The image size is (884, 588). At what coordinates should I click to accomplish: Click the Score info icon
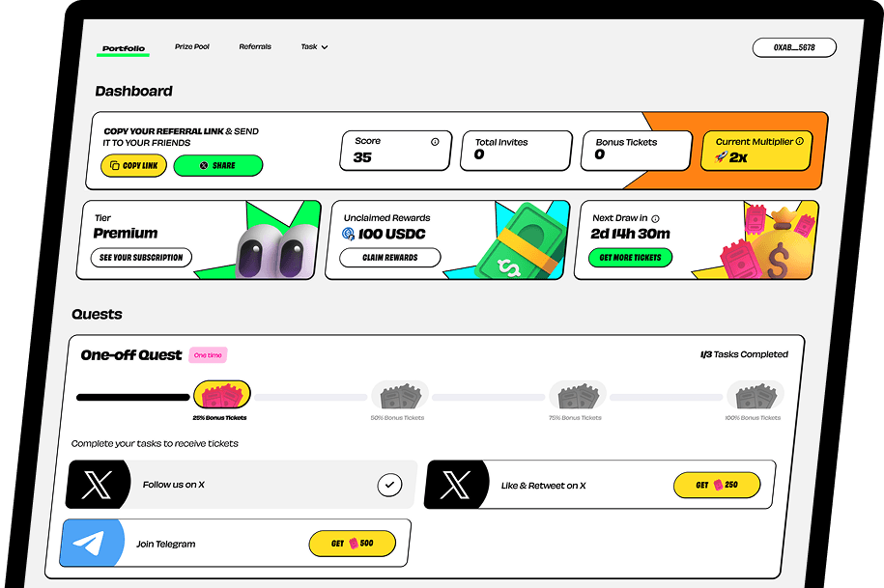tap(435, 142)
